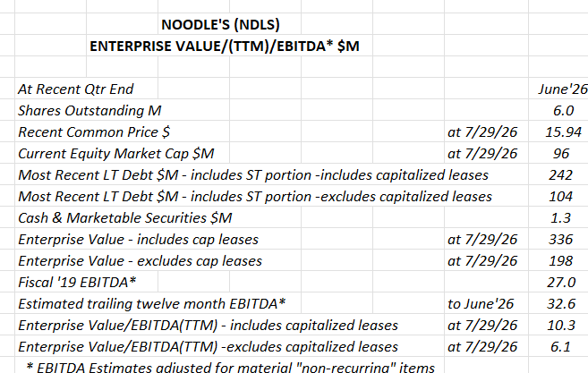Select enterprise value cell showing 336

tap(560, 239)
